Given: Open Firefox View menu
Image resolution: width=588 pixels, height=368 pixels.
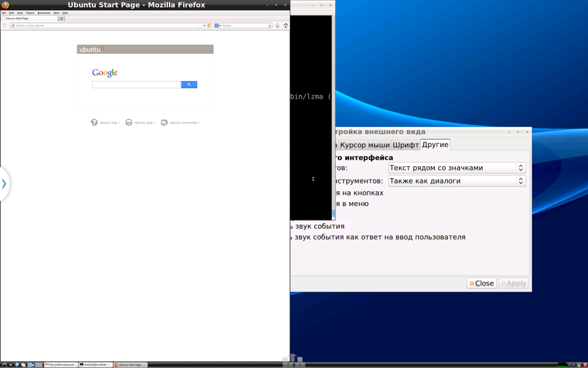Looking at the screenshot, I should 20,13.
